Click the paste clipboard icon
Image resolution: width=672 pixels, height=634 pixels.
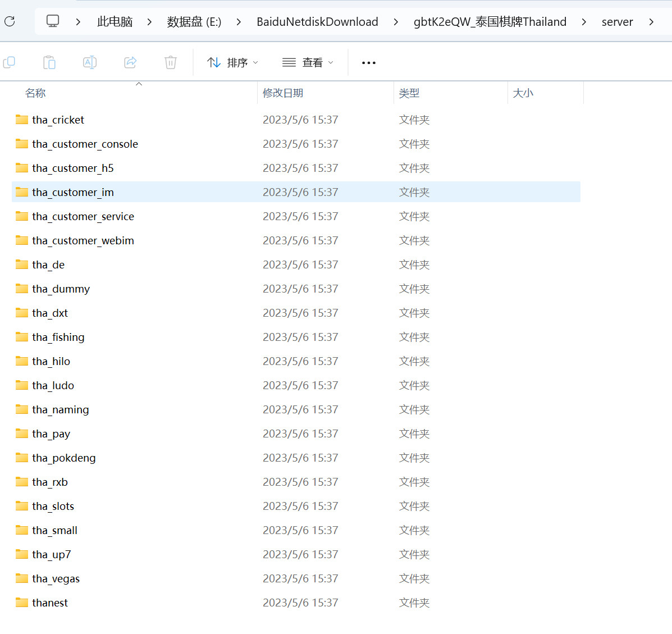pos(49,62)
